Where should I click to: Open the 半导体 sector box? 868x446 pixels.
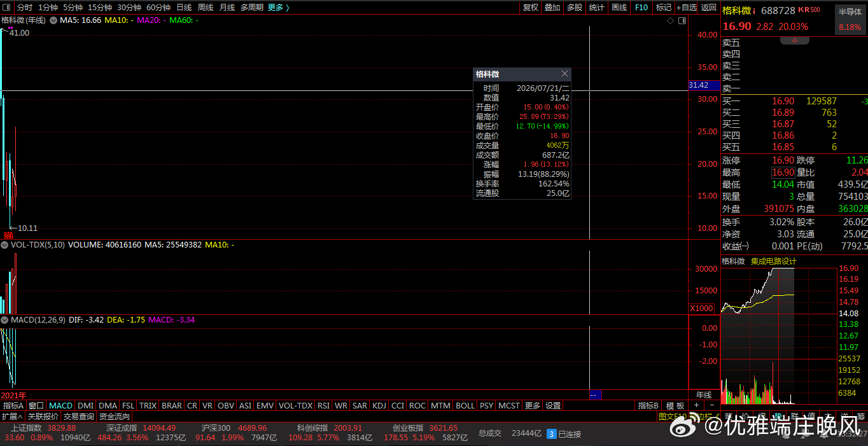coord(850,19)
